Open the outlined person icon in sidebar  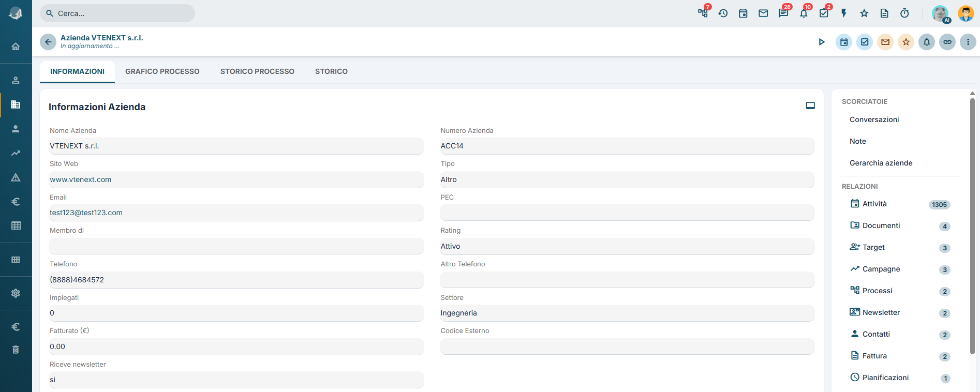pos(16,80)
